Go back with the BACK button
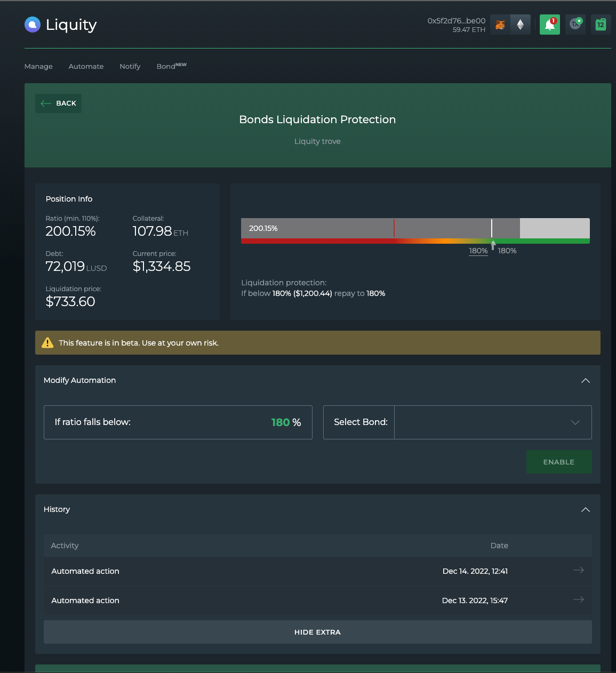This screenshot has width=616, height=673. point(59,103)
